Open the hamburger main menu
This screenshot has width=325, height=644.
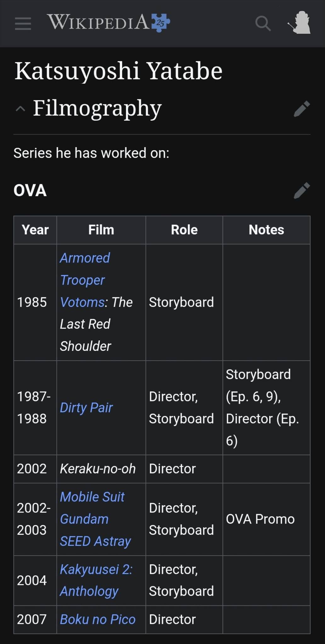click(23, 24)
